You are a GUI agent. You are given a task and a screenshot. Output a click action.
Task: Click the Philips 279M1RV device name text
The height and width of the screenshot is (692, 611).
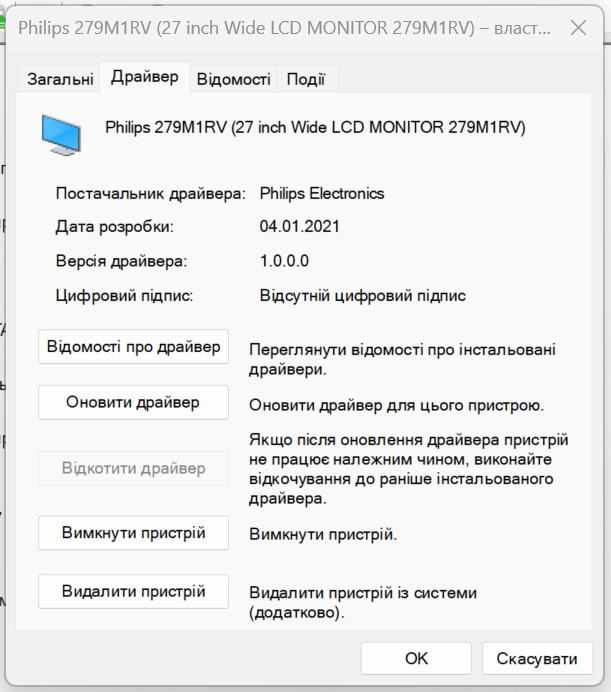tap(315, 127)
